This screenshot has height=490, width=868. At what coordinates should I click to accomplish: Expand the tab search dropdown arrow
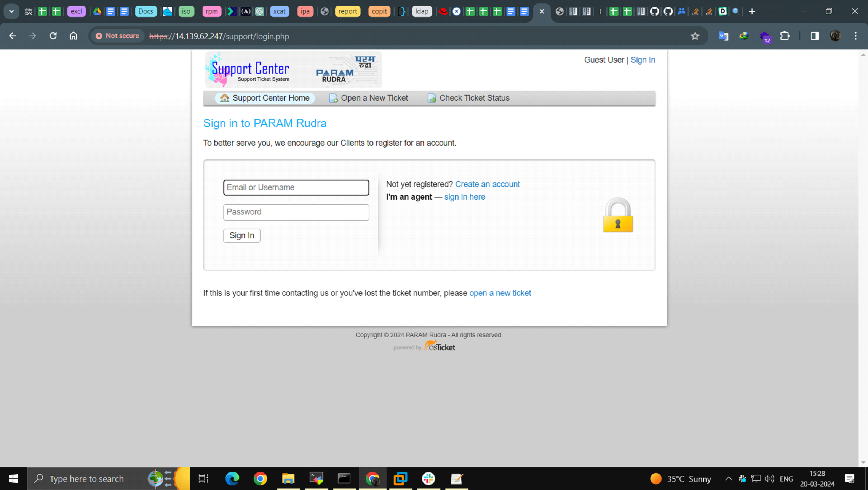tap(11, 11)
